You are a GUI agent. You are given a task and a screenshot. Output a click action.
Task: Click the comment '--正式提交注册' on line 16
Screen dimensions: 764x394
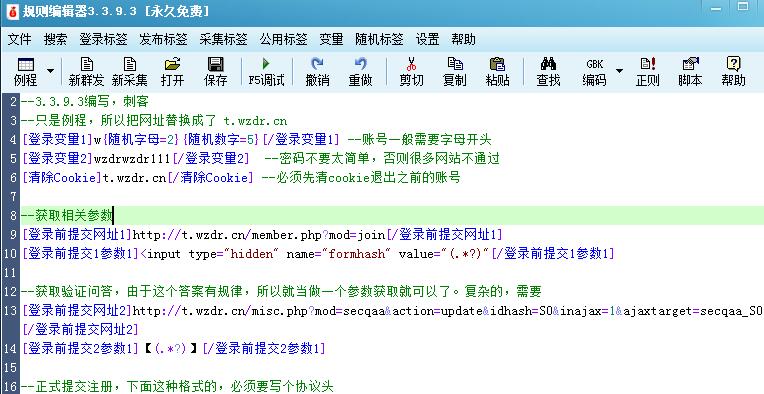pos(177,387)
